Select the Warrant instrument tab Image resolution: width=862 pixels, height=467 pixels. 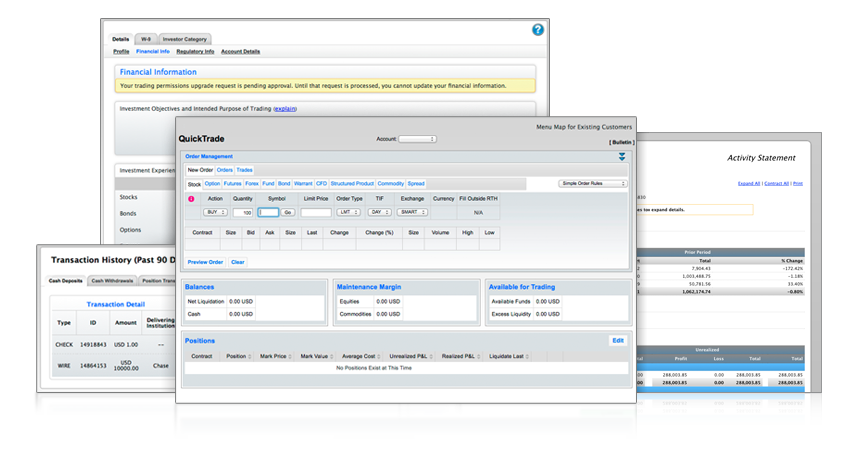coord(303,184)
